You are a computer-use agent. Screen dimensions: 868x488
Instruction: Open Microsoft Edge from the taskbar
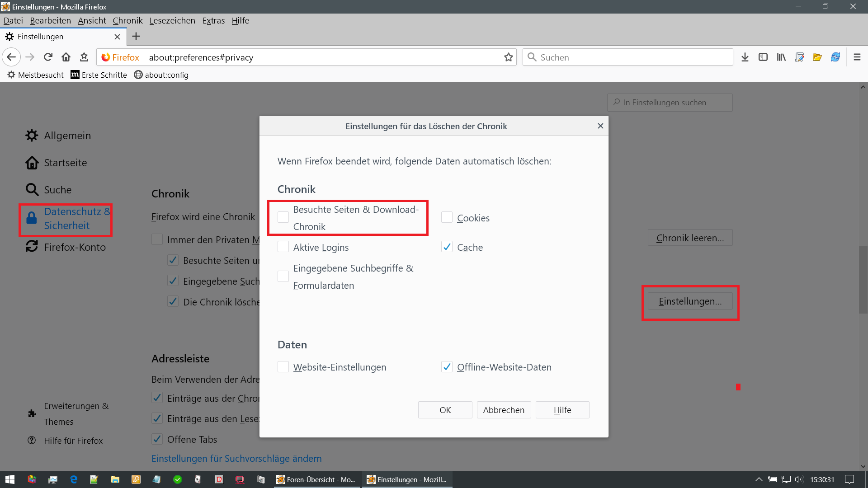pyautogui.click(x=74, y=479)
